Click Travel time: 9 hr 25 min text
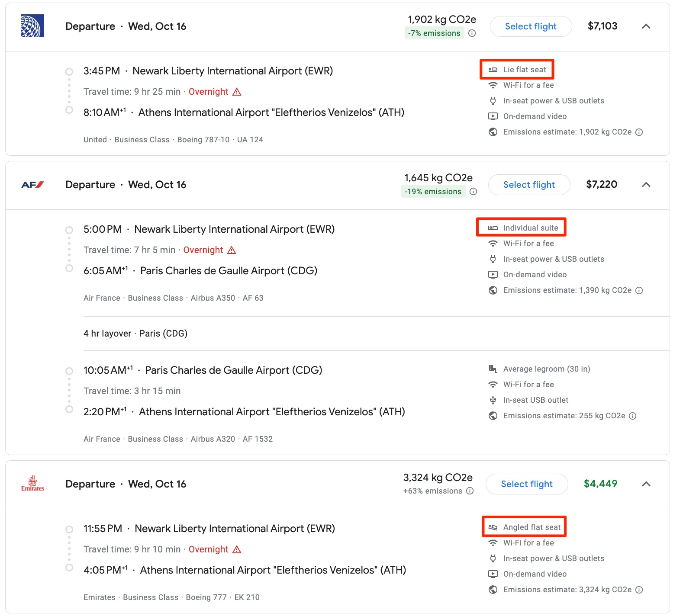 [x=132, y=92]
